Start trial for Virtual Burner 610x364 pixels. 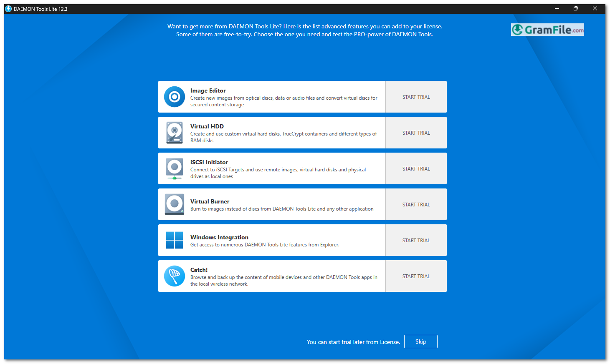point(416,205)
